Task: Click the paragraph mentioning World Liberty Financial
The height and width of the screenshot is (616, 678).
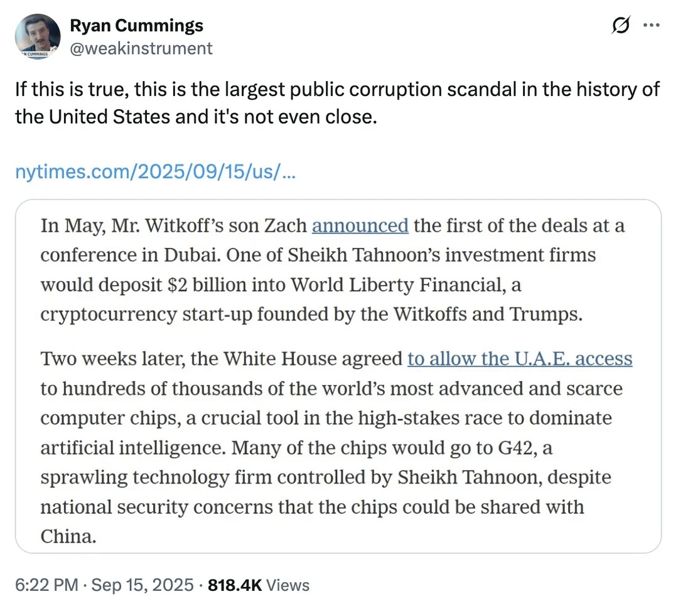Action: (x=314, y=270)
